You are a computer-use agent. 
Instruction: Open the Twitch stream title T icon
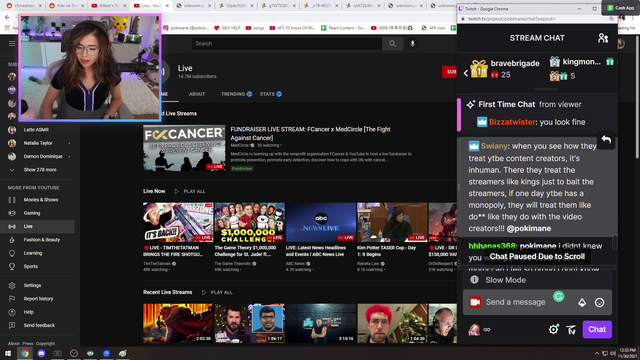tap(571, 329)
